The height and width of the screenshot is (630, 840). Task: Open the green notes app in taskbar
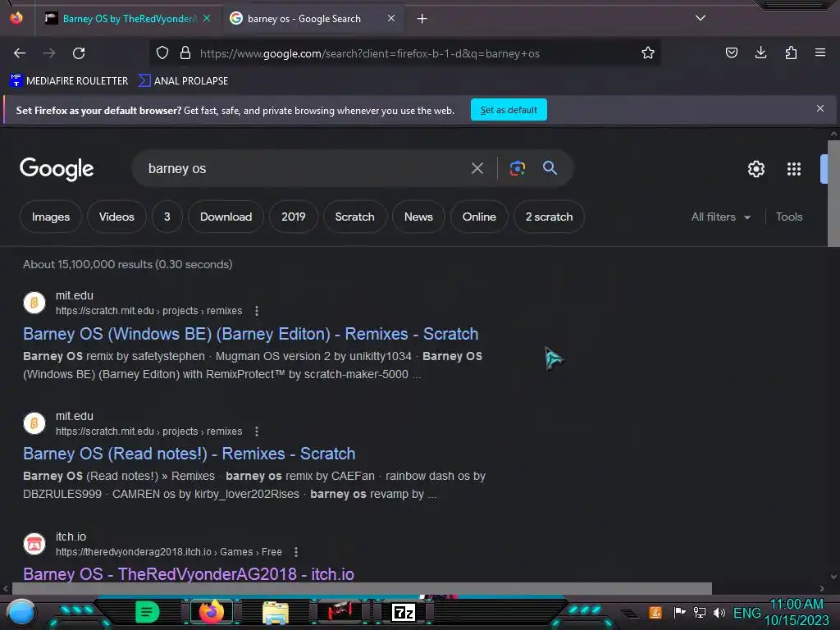point(147,612)
